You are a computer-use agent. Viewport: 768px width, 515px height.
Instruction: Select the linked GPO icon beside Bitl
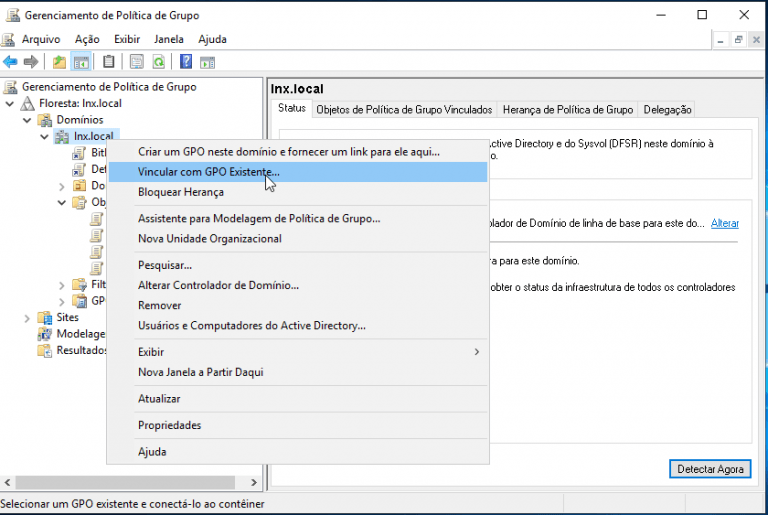pos(79,153)
